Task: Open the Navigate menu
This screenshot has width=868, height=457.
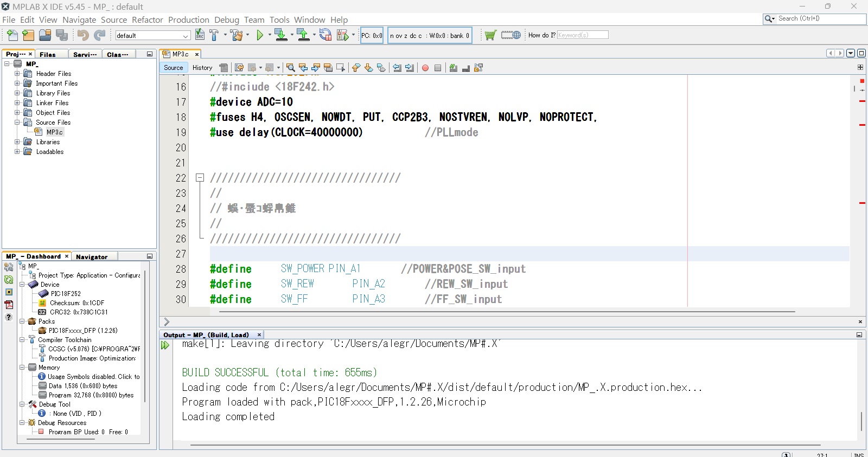Action: pyautogui.click(x=79, y=20)
